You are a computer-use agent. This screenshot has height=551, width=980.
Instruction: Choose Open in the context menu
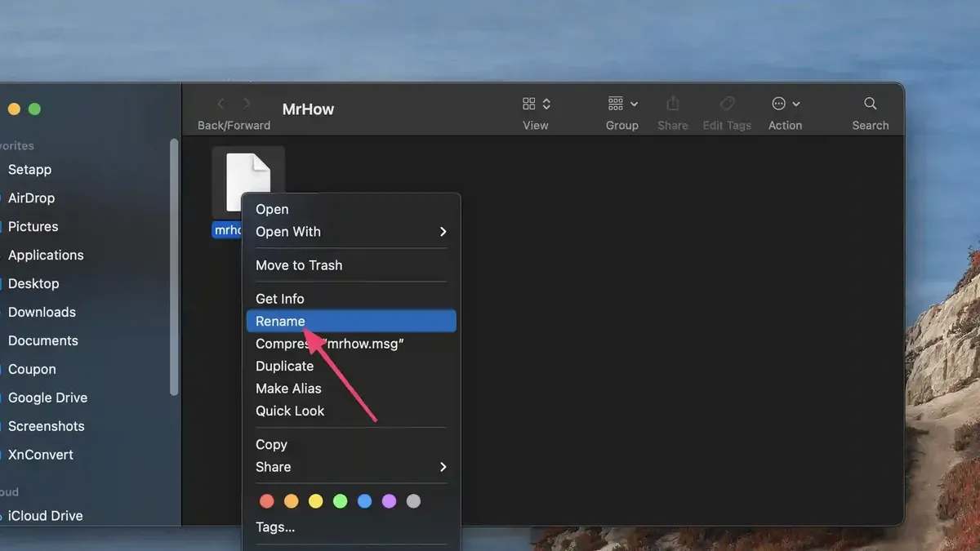[x=351, y=209]
